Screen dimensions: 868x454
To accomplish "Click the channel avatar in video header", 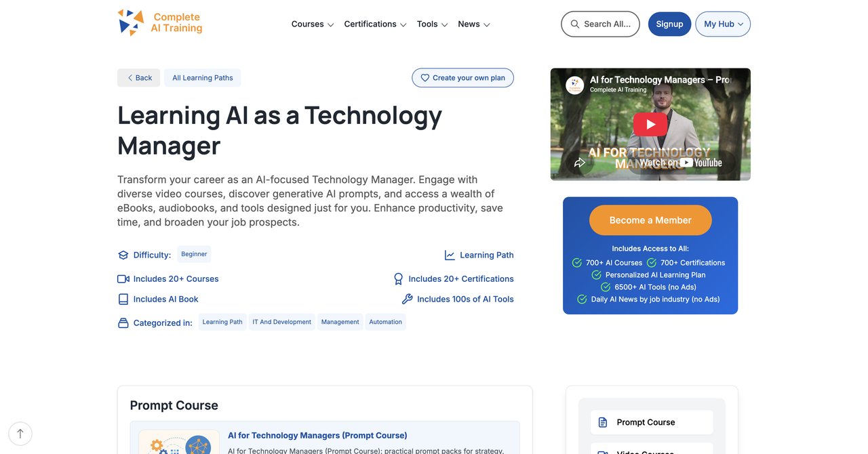I will [x=575, y=85].
